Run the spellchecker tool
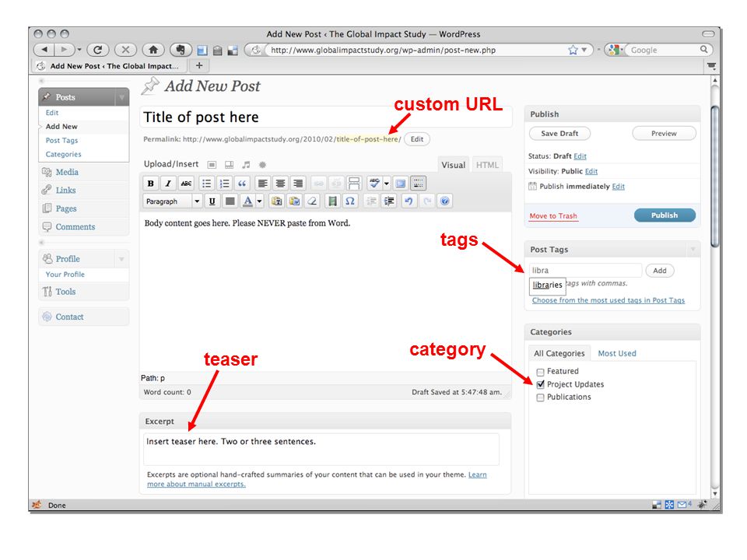The width and height of the screenshot is (747, 560). [x=374, y=184]
